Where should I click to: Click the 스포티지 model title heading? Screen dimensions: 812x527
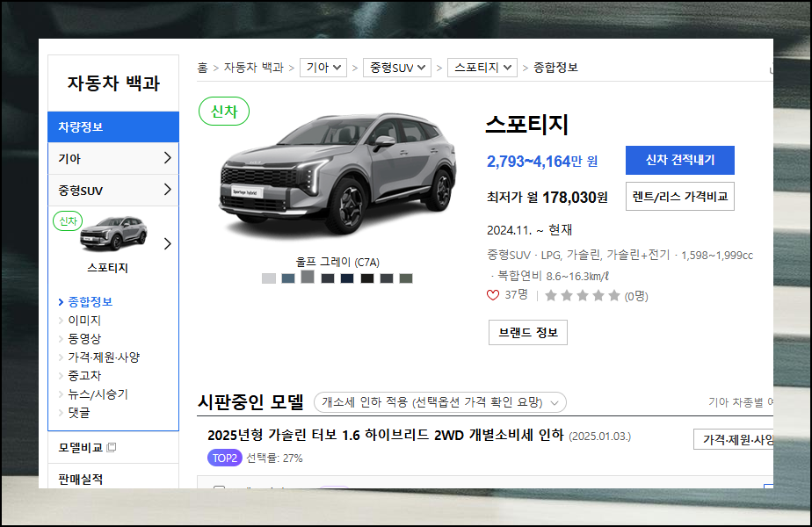pyautogui.click(x=527, y=124)
